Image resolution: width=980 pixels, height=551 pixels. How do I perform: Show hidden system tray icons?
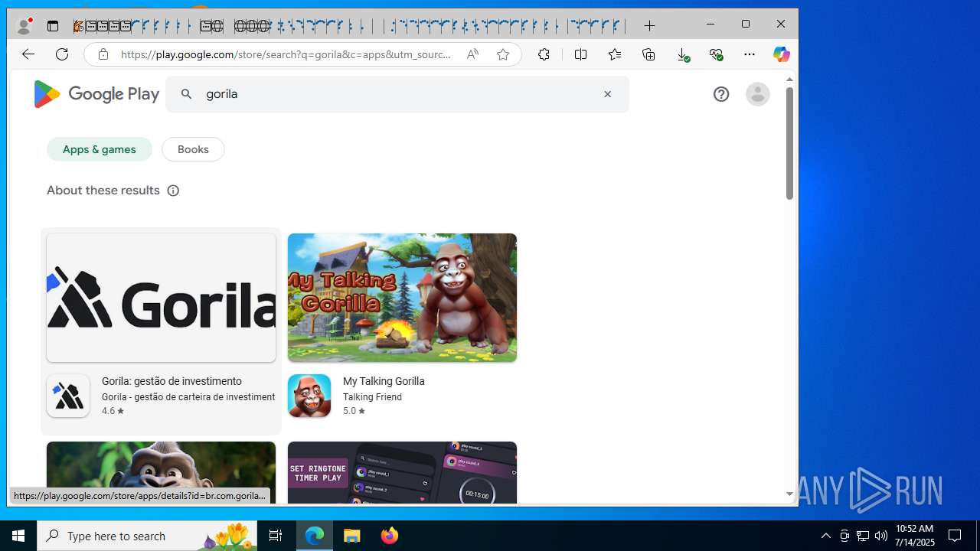click(x=825, y=536)
